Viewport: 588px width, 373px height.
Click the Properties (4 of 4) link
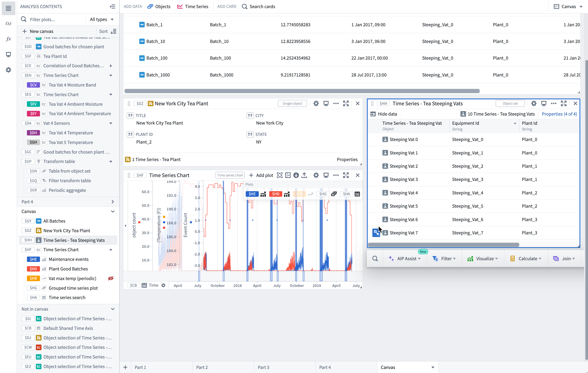click(559, 114)
